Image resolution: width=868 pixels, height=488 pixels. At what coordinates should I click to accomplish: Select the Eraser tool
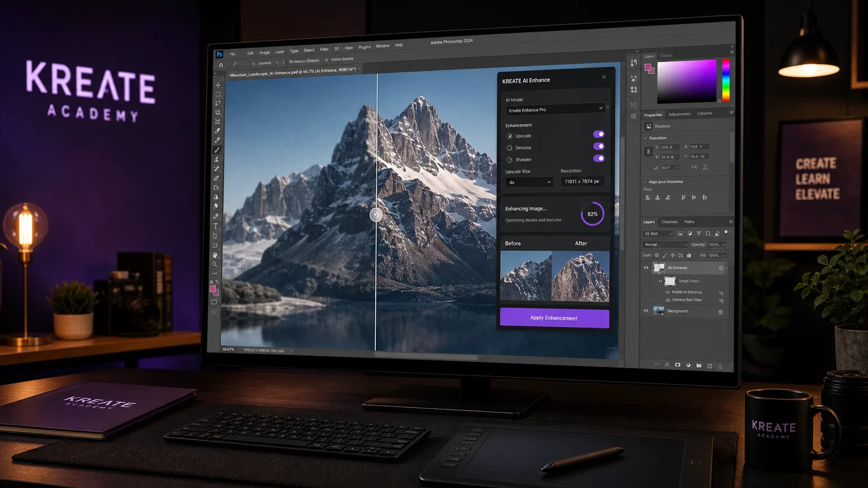pyautogui.click(x=216, y=178)
